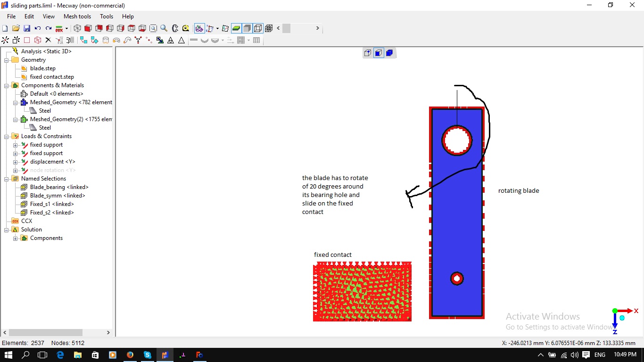Click the outlined cube view button above model
644x362 pixels.
point(368,53)
